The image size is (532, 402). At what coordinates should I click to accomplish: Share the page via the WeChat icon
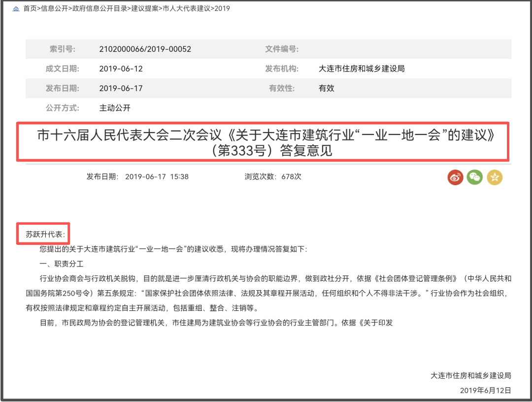tap(475, 177)
